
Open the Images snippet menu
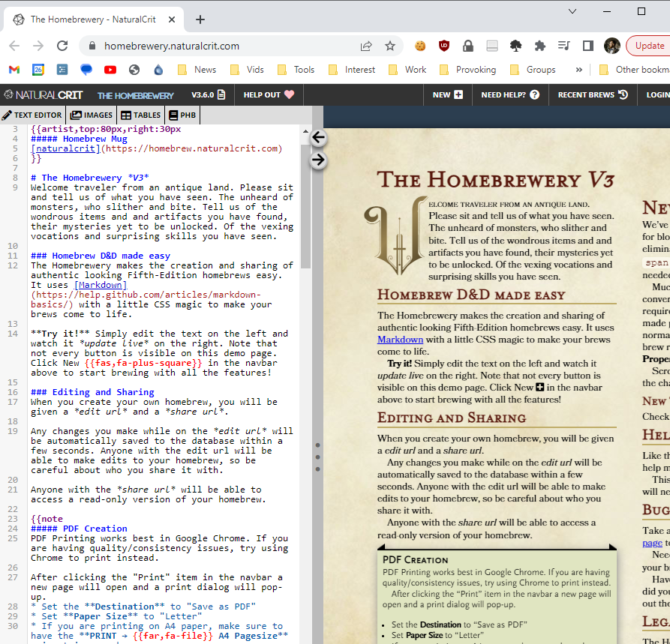(x=91, y=115)
